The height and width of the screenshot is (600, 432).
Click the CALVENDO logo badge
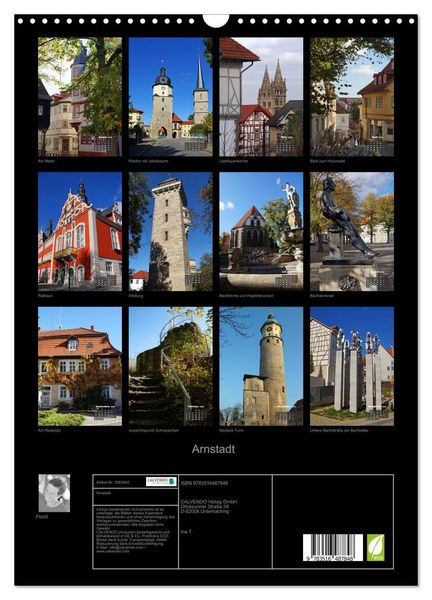tap(161, 481)
